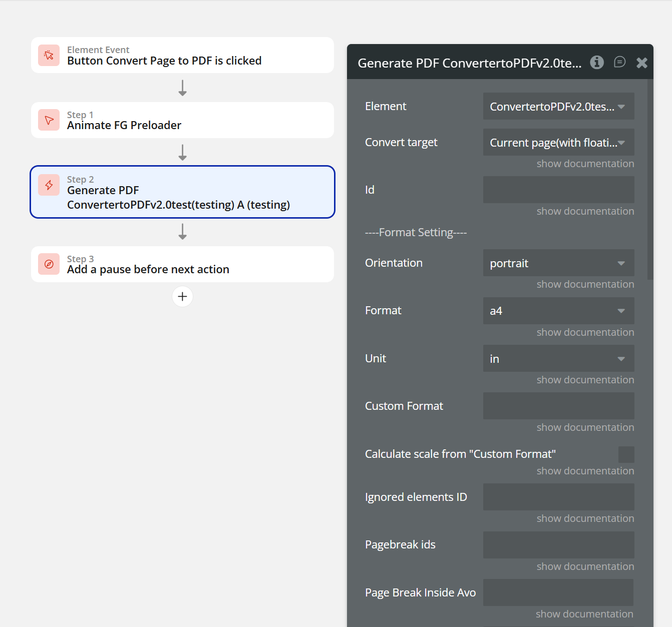This screenshot has height=627, width=672.
Task: Click the Step 3 compass navigation icon
Action: pyautogui.click(x=49, y=264)
